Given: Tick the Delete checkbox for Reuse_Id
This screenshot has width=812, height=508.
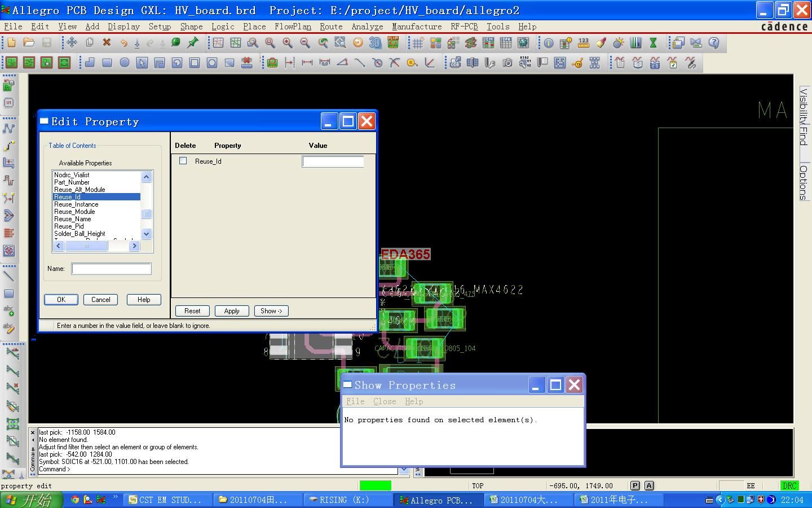Looking at the screenshot, I should (183, 161).
